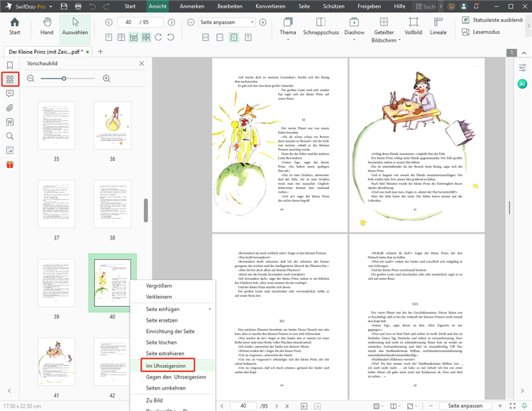Open the Anmerken tab
Screen dimensions: 532x411
click(192, 6)
